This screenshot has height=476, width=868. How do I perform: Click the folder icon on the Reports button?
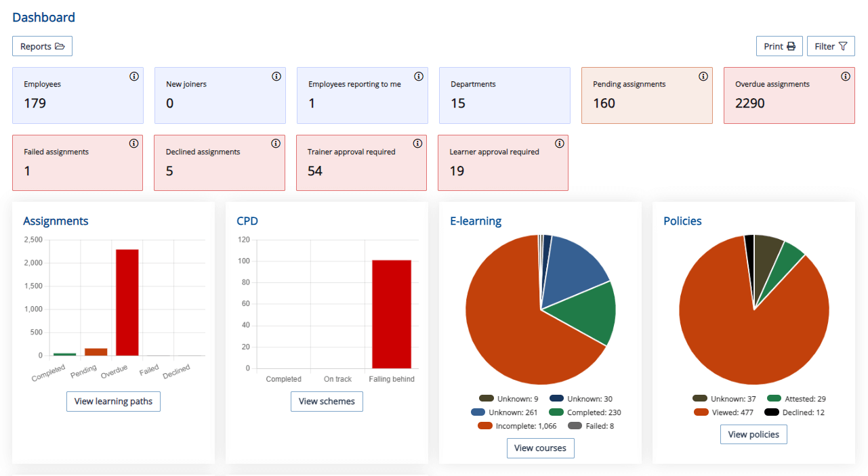coord(60,46)
